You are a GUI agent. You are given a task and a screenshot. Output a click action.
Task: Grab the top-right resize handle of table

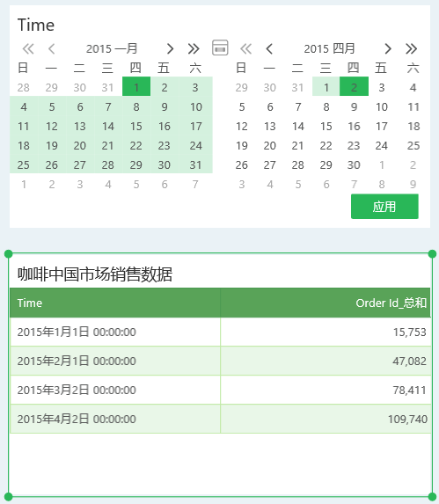432,254
